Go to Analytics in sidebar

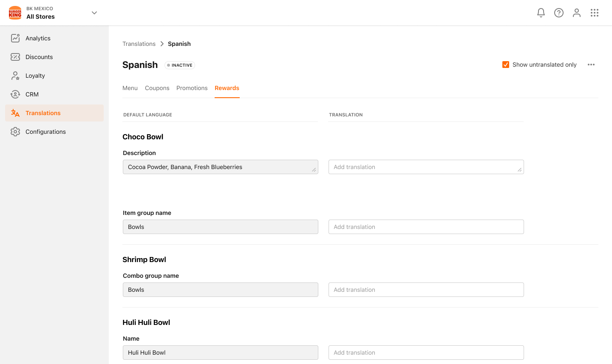pyautogui.click(x=54, y=38)
